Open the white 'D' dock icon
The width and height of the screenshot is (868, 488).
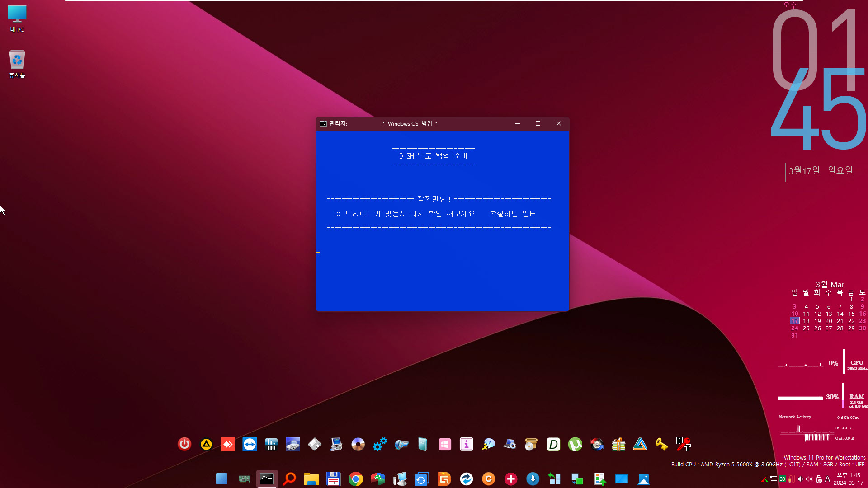click(553, 444)
